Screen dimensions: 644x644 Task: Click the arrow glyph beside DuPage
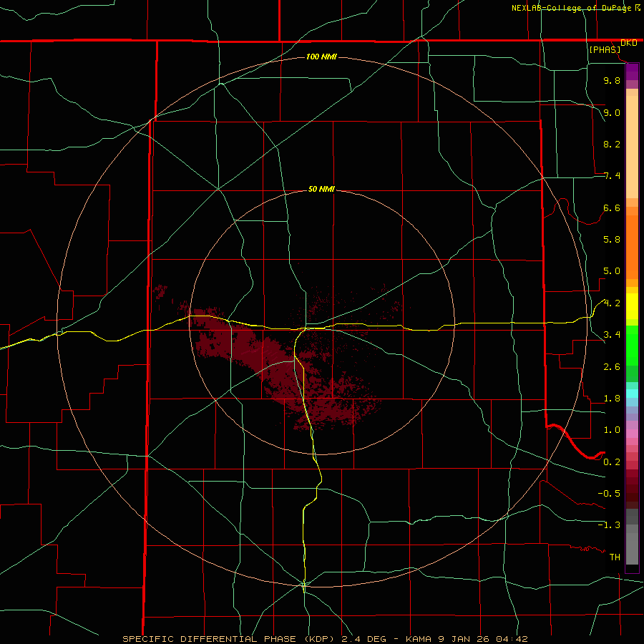coord(638,8)
